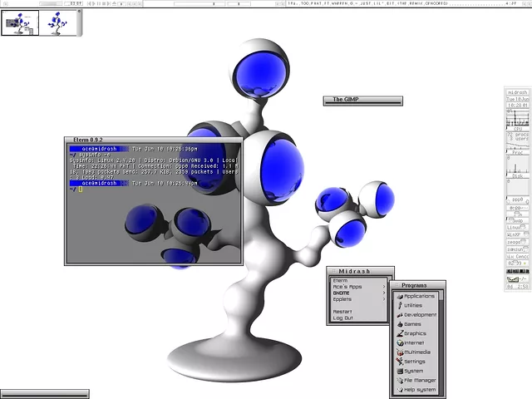Click the WinXP partition meter in the monitor
The image size is (532, 399).
click(x=518, y=234)
